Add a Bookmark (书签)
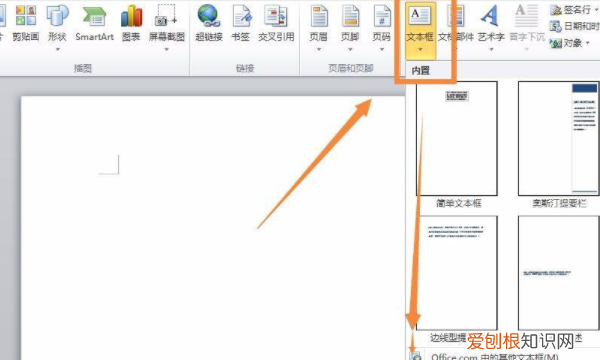Screen dimensions: 600x360 (x=241, y=23)
